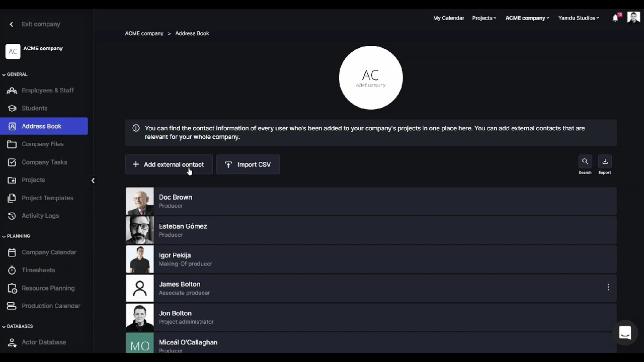The width and height of the screenshot is (644, 362).
Task: Click Address Book breadcrumb
Action: pyautogui.click(x=192, y=33)
